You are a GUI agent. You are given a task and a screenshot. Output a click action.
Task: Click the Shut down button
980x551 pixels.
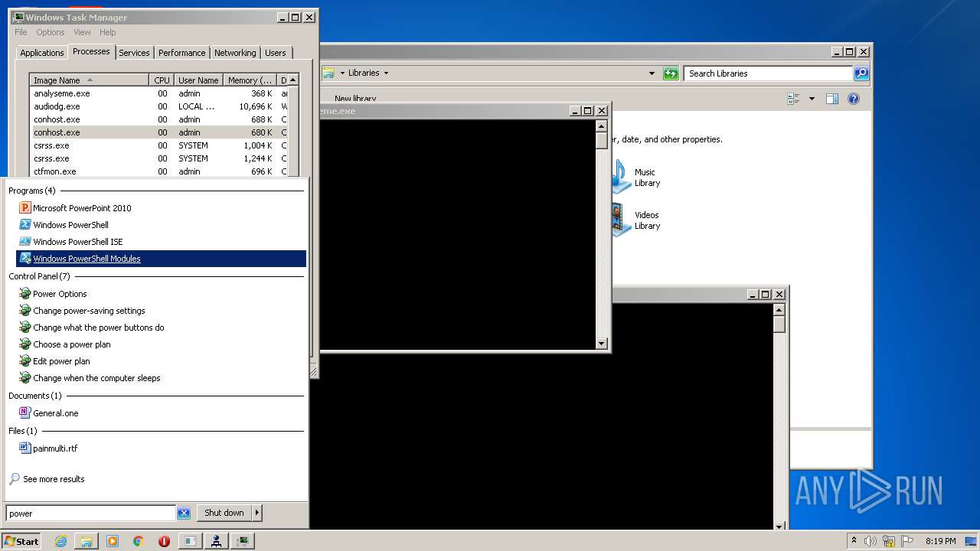pos(224,513)
